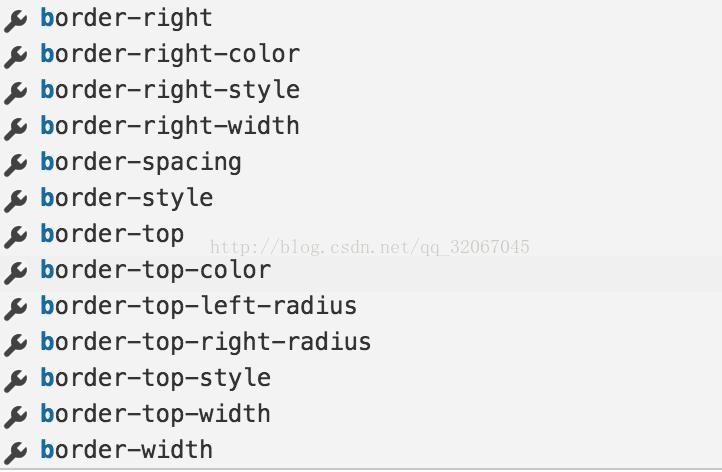The height and width of the screenshot is (472, 722).
Task: Choose border-right-color from completion list
Action: (x=361, y=54)
